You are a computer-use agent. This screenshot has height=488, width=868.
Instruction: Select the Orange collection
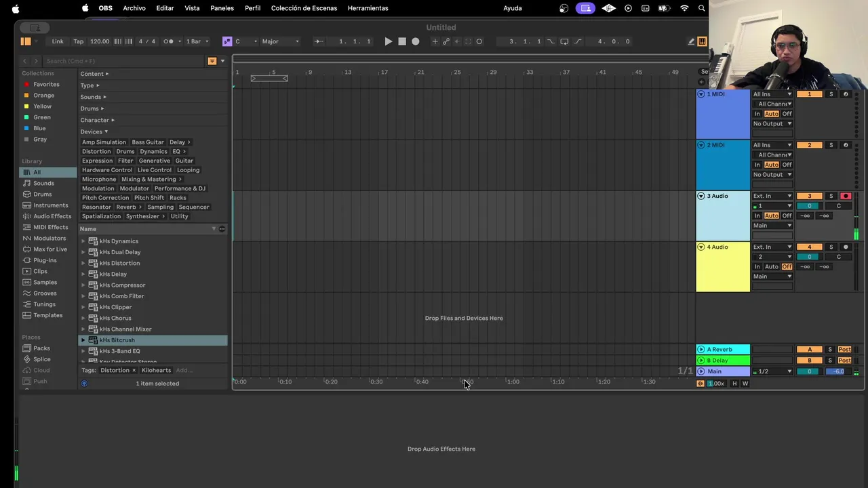[x=43, y=96]
